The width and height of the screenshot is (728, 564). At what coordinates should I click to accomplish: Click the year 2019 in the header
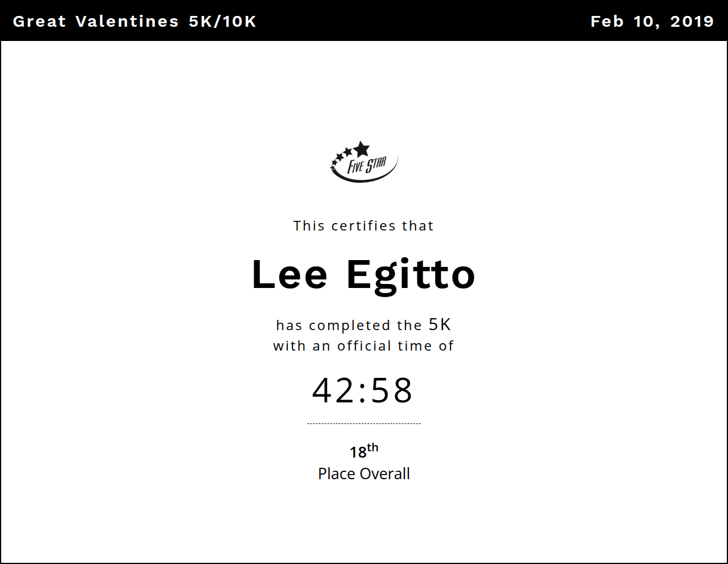click(x=692, y=21)
